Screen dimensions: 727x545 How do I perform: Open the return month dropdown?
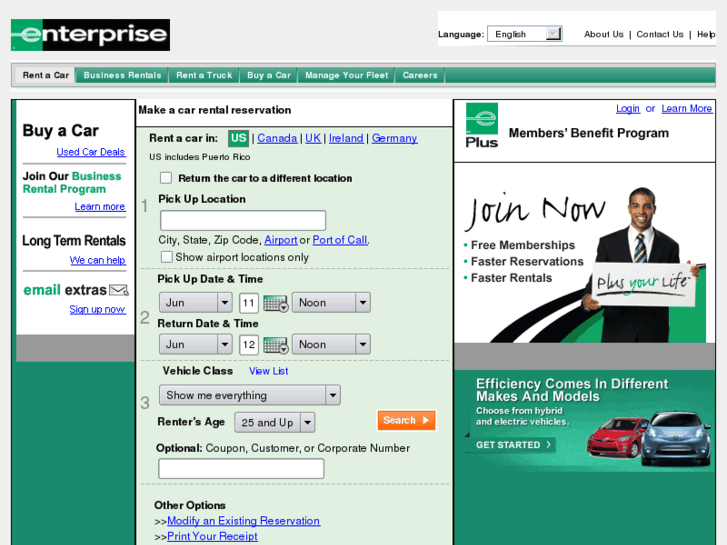196,344
